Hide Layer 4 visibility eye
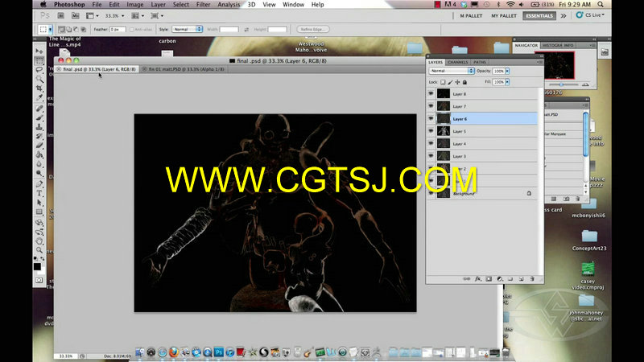The image size is (644, 362). (431, 144)
